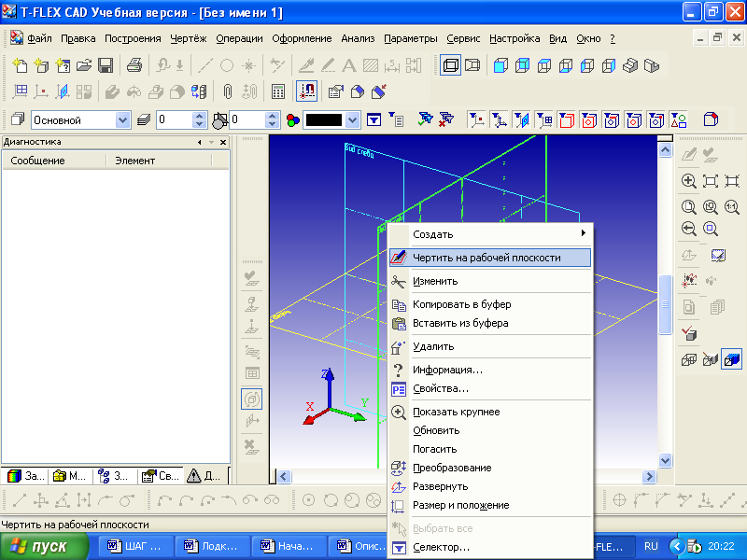Open the Основной layer dropdown

click(122, 120)
